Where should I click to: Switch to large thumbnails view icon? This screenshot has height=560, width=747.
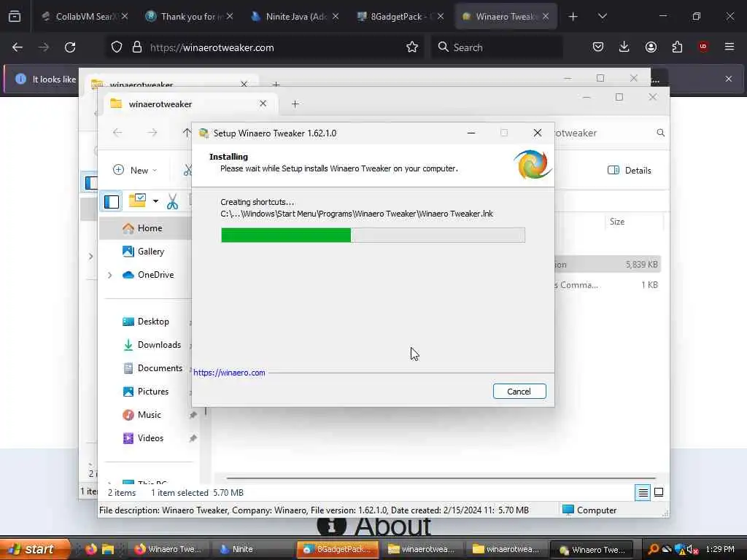coord(659,492)
